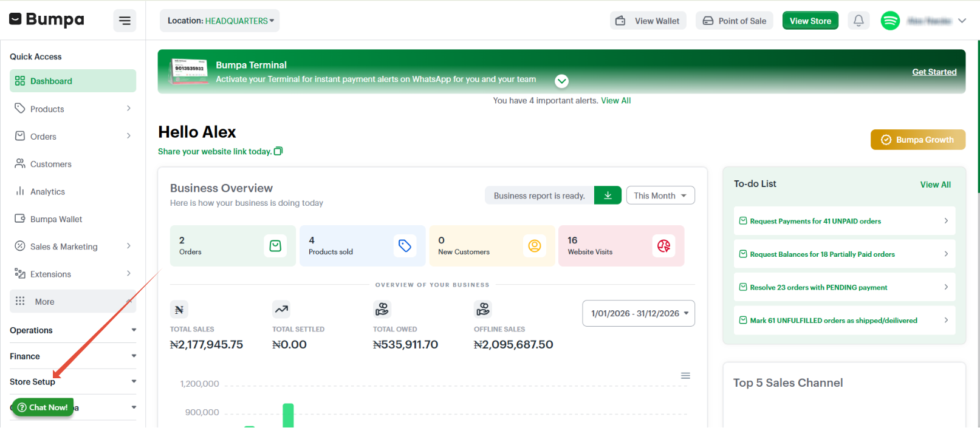Viewport: 980px width, 428px height.
Task: Click the Total Sales naira icon
Action: coord(179,310)
